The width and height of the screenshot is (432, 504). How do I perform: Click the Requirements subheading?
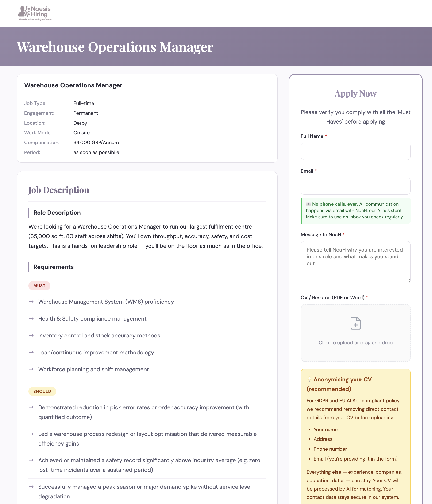[x=54, y=267]
